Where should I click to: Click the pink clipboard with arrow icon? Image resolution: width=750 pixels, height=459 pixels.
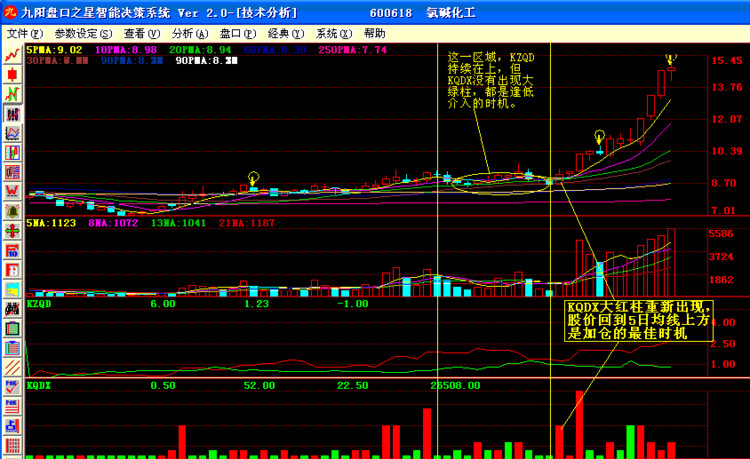pos(12,348)
